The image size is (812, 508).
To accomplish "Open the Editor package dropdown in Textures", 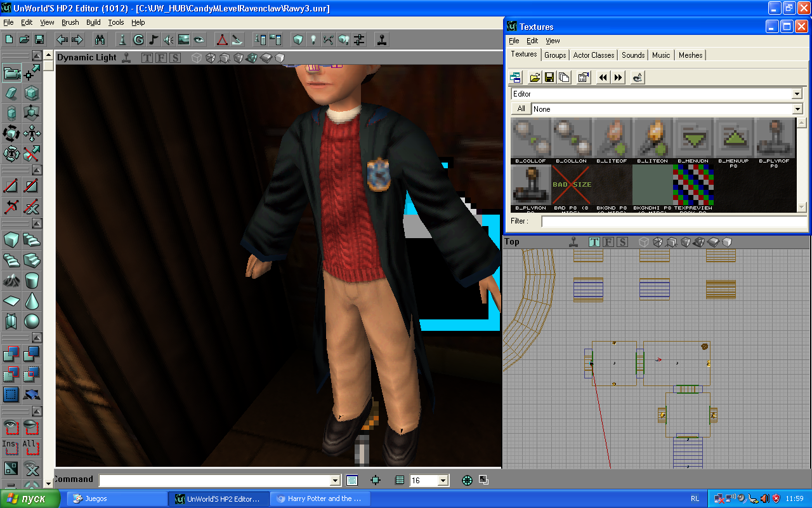I will 797,94.
